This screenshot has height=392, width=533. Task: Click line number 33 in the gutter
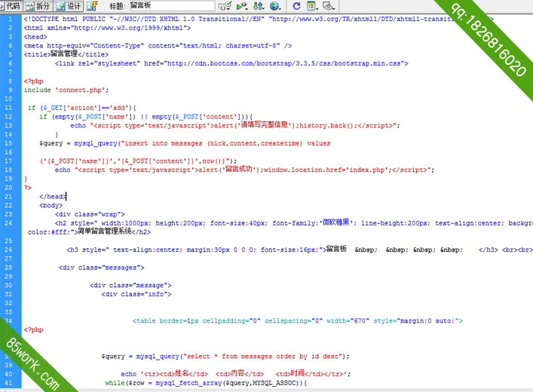(x=8, y=312)
